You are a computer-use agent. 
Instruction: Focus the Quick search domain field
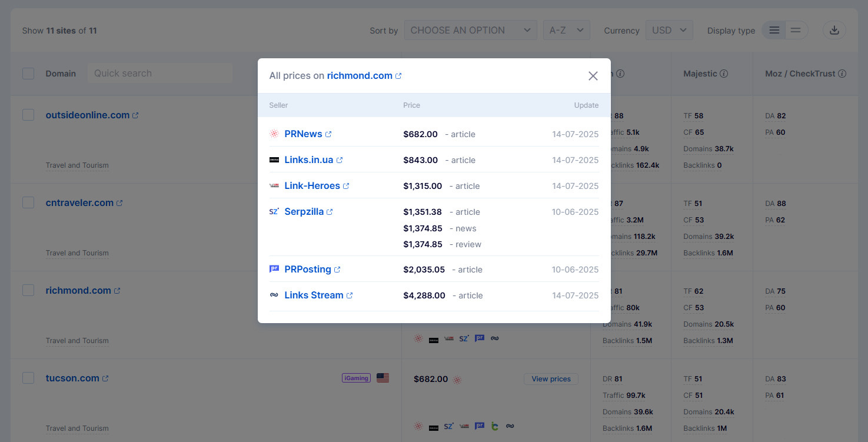tap(160, 74)
